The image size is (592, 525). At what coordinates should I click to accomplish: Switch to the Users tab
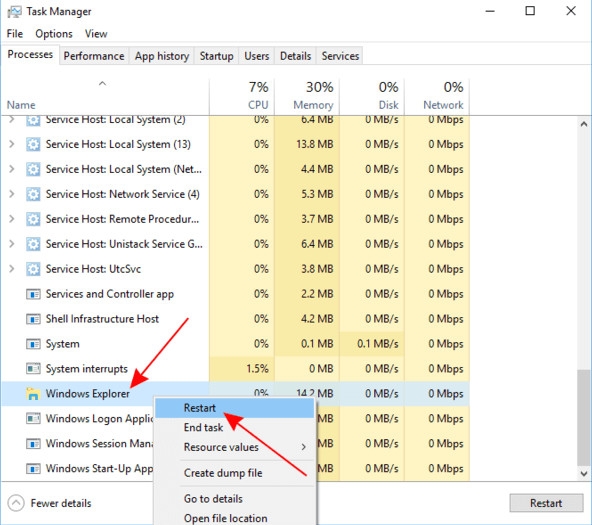pyautogui.click(x=257, y=56)
